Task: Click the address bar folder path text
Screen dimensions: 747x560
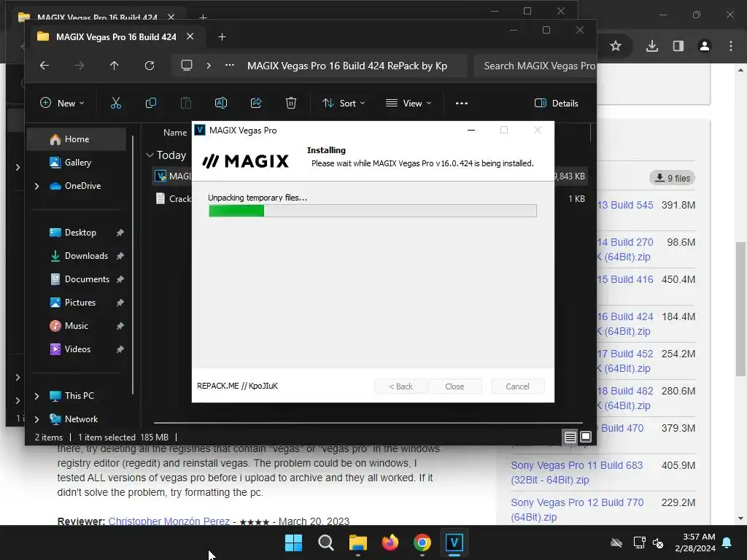Action: pos(347,66)
